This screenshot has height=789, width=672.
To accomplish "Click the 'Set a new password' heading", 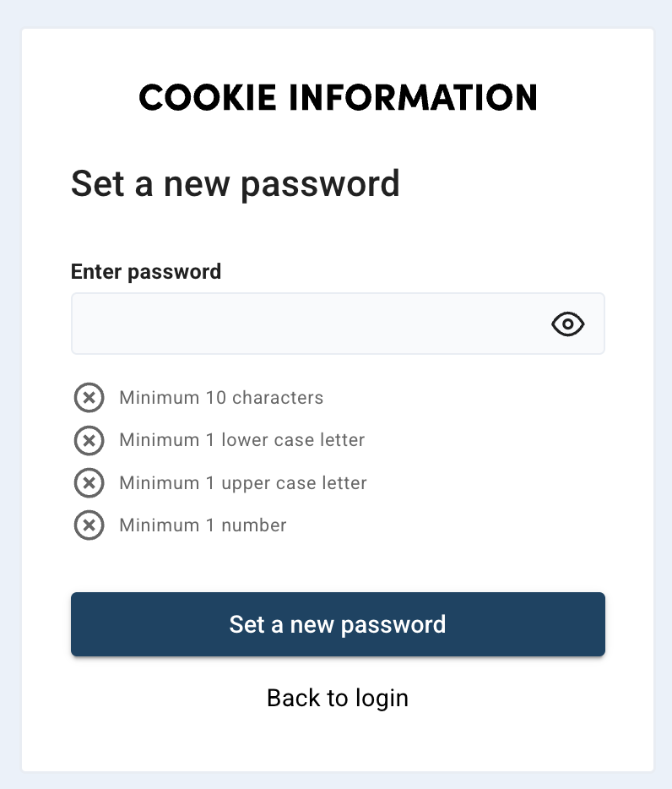I will point(236,183).
